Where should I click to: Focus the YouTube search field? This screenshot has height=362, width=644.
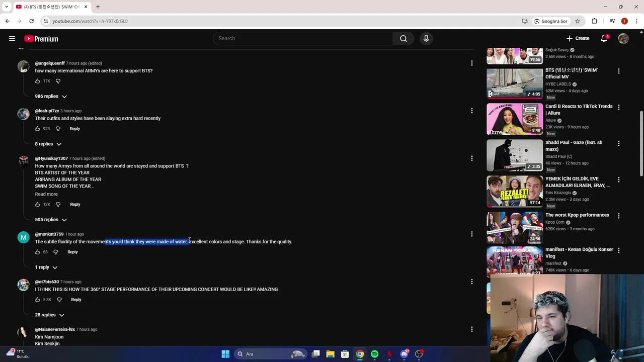(x=303, y=39)
